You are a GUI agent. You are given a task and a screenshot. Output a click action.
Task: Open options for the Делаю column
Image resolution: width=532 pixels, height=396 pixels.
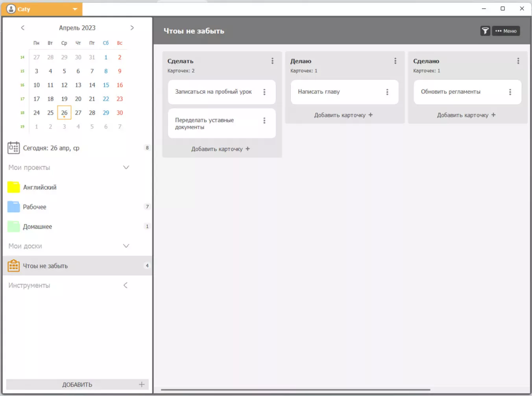[x=395, y=61]
